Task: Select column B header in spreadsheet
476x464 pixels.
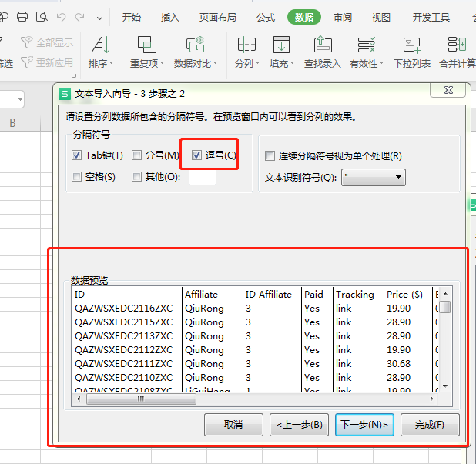Action: coord(12,123)
